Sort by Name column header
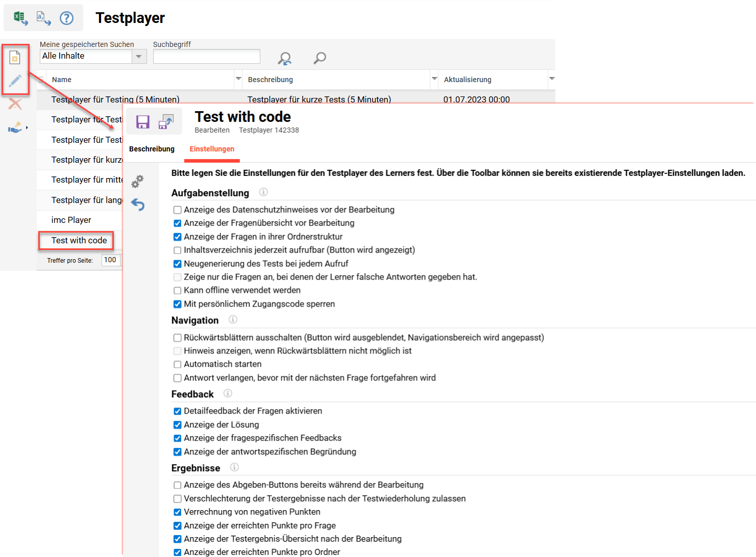This screenshot has height=557, width=756. pos(62,80)
